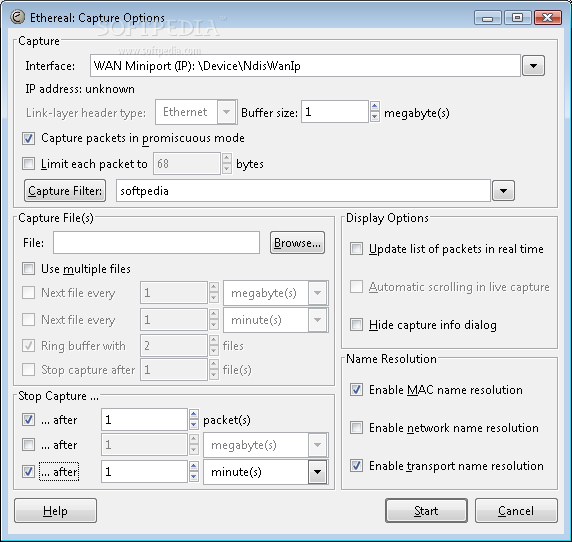Increase stop-after packet(s) count with up arrow
The width and height of the screenshot is (572, 542).
[x=194, y=414]
